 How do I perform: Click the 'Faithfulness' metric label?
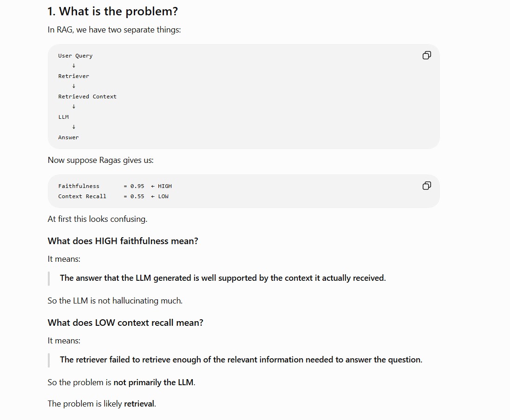tap(78, 186)
